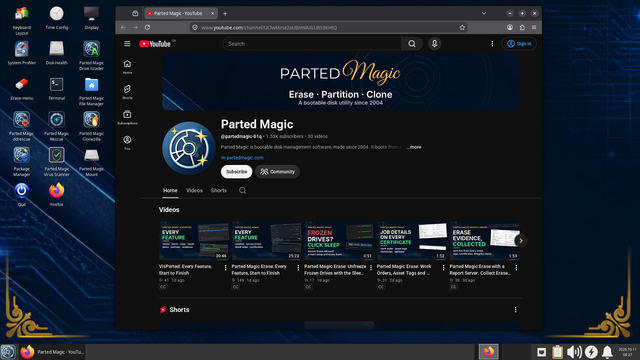Open Firefox extensions puzzle icon
The image size is (640, 360).
tap(522, 27)
